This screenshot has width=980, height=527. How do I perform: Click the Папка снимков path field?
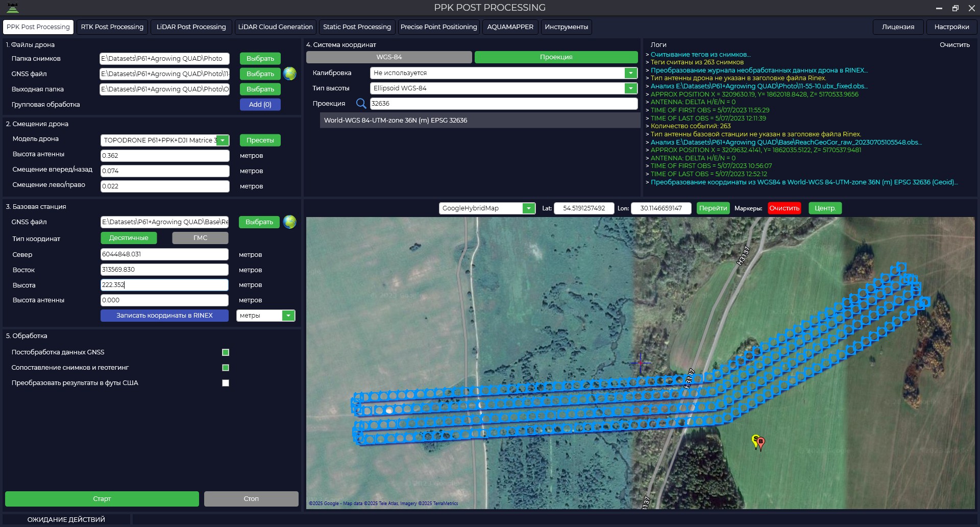tap(164, 59)
